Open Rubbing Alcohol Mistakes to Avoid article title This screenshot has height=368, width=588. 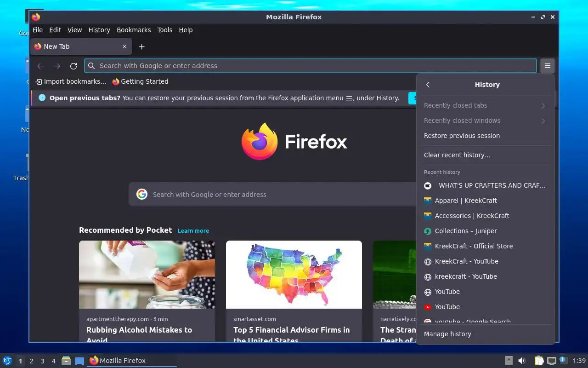[x=139, y=335]
